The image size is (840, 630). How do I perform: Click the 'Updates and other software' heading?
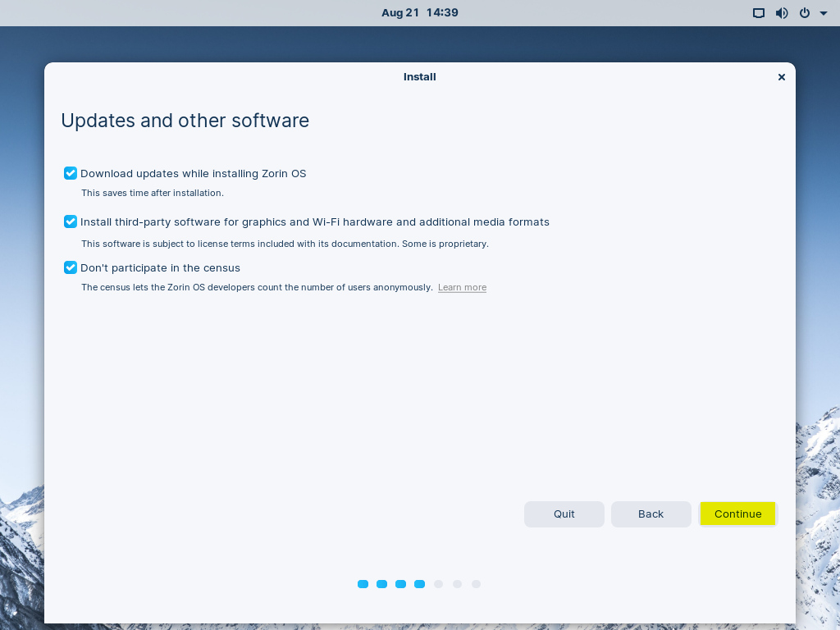(185, 121)
